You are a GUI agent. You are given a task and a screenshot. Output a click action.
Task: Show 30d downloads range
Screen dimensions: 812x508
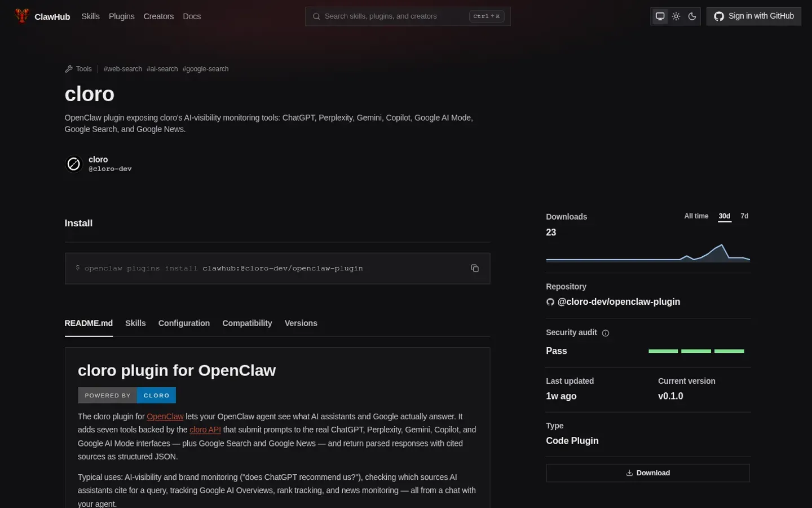click(725, 216)
